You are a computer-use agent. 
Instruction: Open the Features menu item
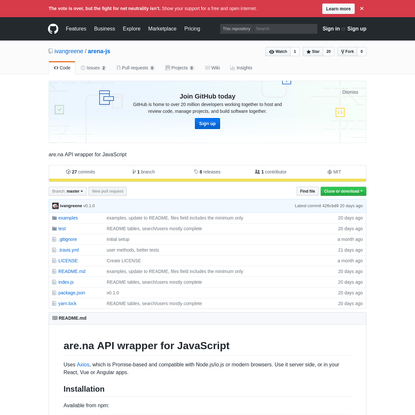tap(76, 29)
